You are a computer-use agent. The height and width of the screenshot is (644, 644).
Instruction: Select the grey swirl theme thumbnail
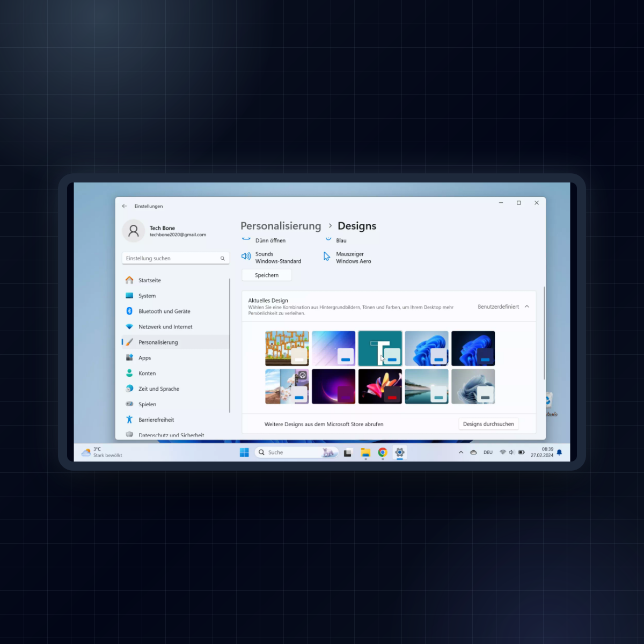(473, 386)
